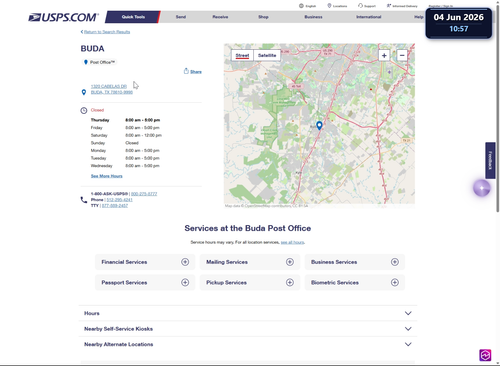Click See More Hours link
The width and height of the screenshot is (500, 366).
[x=107, y=176]
